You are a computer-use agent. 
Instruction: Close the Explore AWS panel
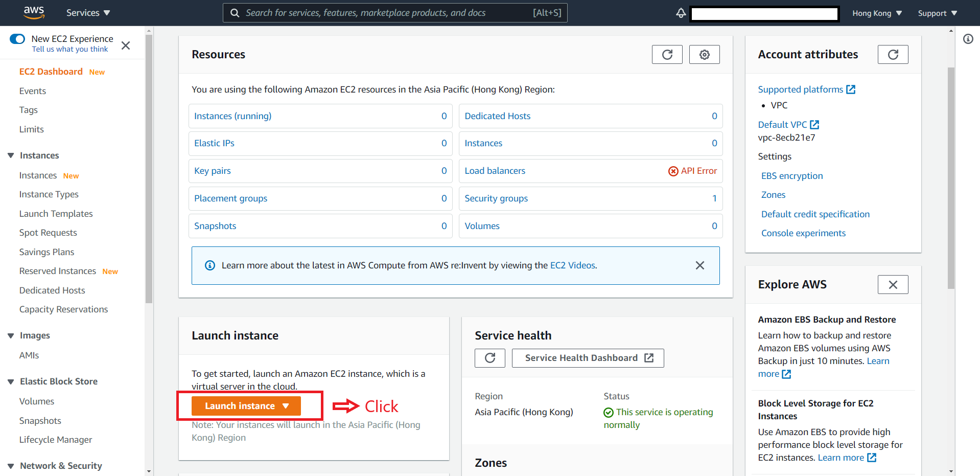(893, 285)
